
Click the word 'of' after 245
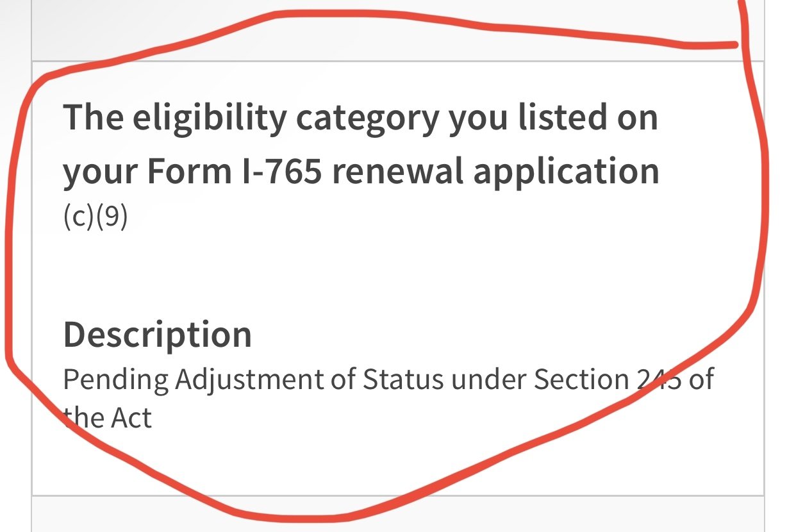click(702, 380)
